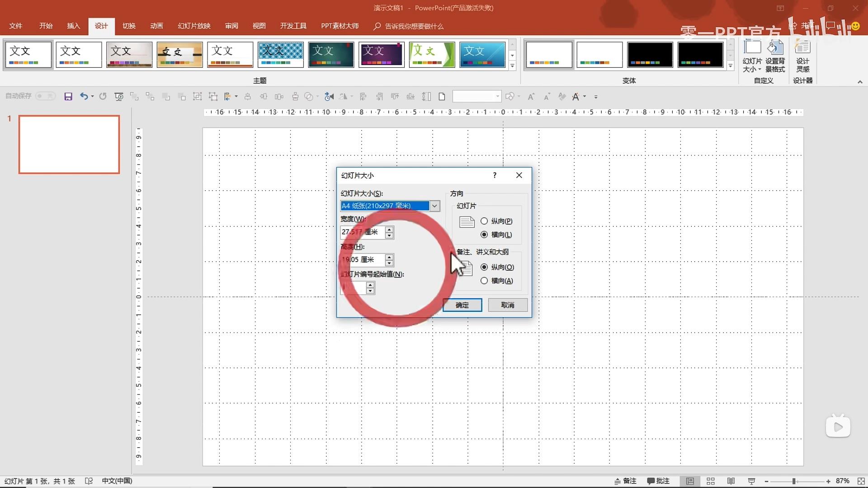This screenshot has width=868, height=488.
Task: Click the 高度 height input field
Action: (363, 260)
